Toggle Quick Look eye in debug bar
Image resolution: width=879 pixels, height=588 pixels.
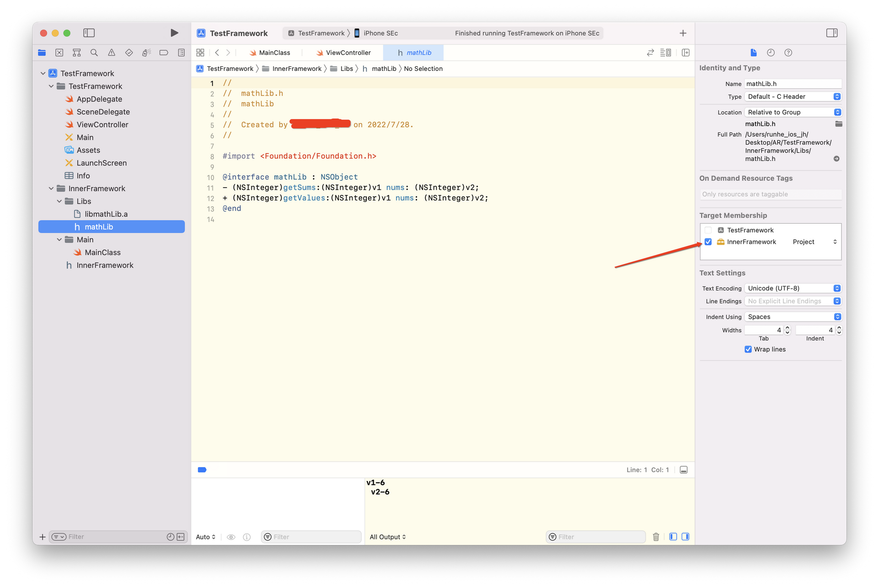(231, 537)
